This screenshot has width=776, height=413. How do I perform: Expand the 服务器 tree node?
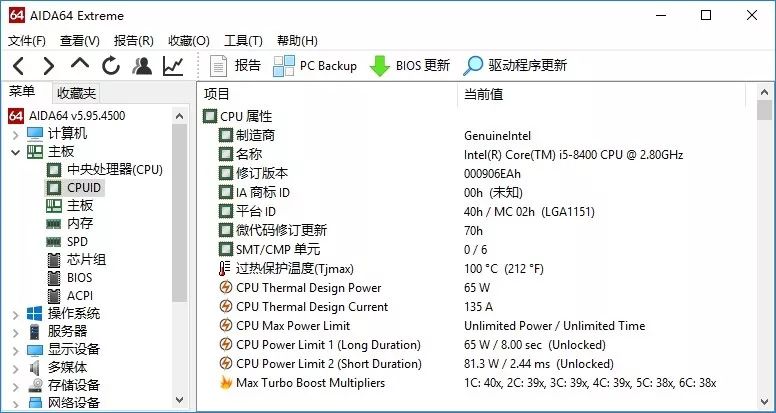[x=16, y=332]
